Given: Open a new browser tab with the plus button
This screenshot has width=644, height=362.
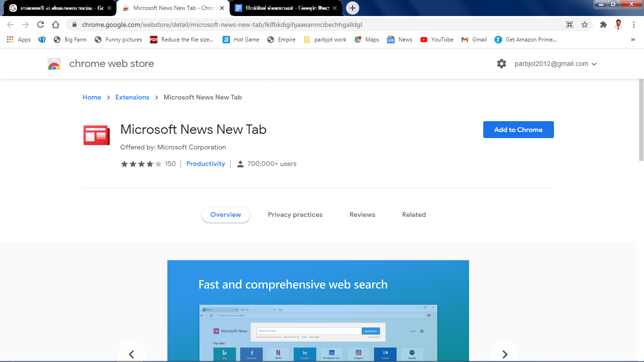Looking at the screenshot, I should pos(352,8).
